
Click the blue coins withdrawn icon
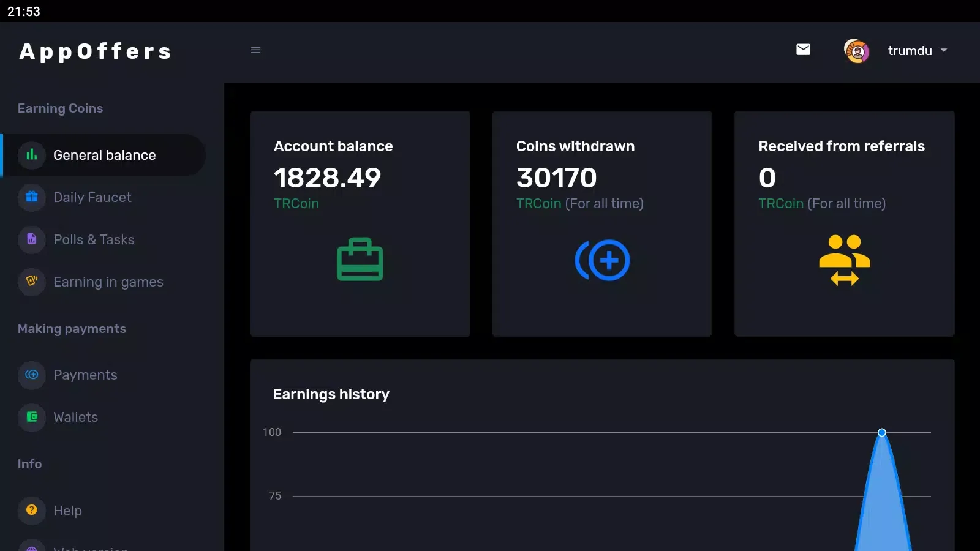click(x=602, y=260)
